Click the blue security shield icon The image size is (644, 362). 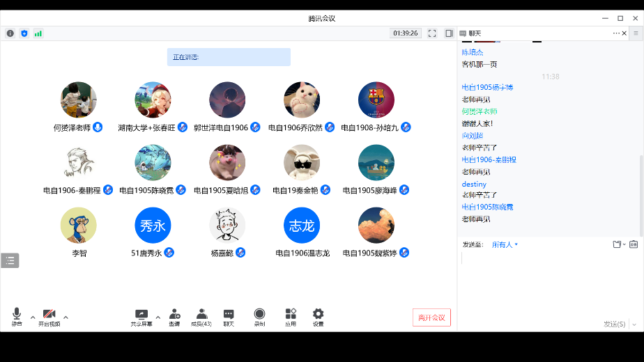[x=24, y=33]
